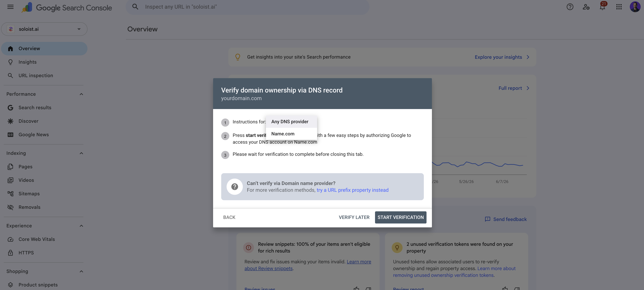Click the red alert icon on Review snippets card
The image size is (644, 290).
(248, 247)
